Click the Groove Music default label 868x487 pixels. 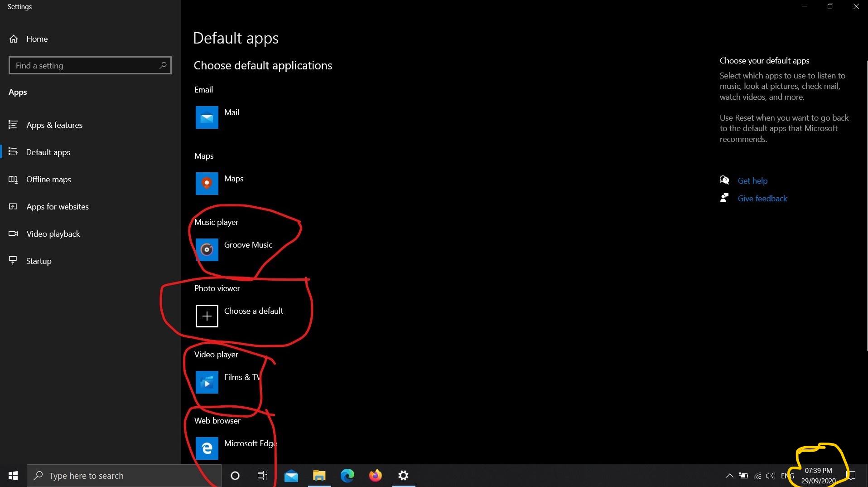tap(248, 244)
